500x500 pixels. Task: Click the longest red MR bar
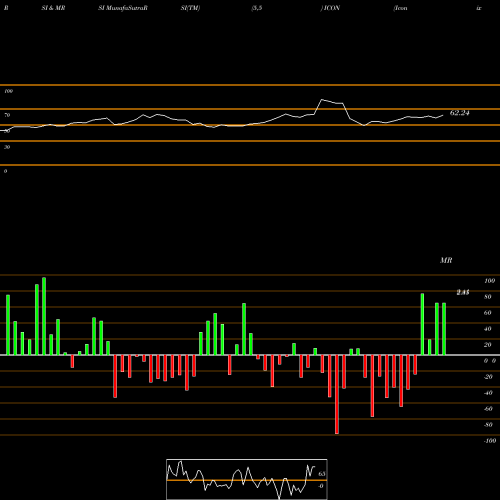(x=337, y=394)
